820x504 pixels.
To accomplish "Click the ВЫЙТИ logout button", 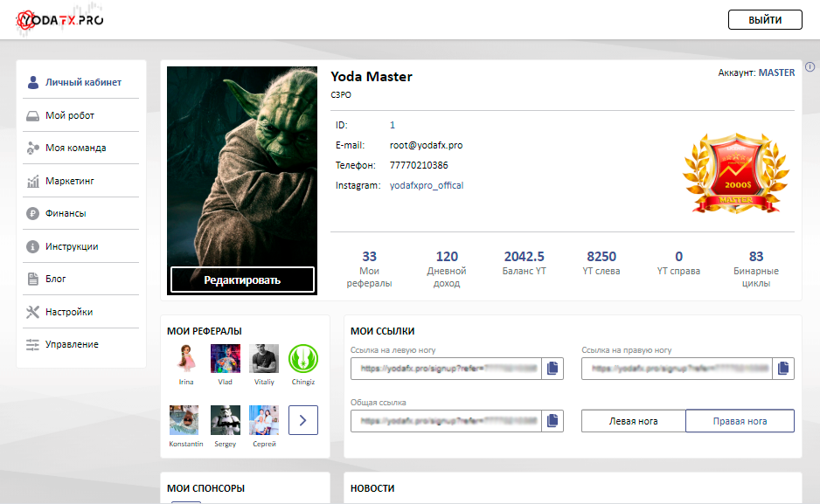I will (x=765, y=20).
